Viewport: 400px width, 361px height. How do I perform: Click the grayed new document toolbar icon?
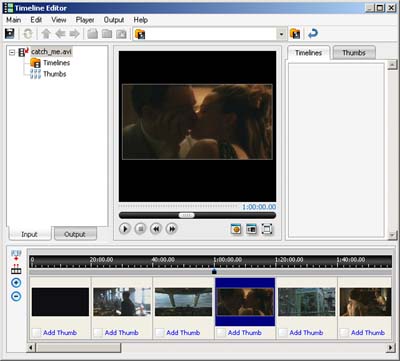[92, 34]
